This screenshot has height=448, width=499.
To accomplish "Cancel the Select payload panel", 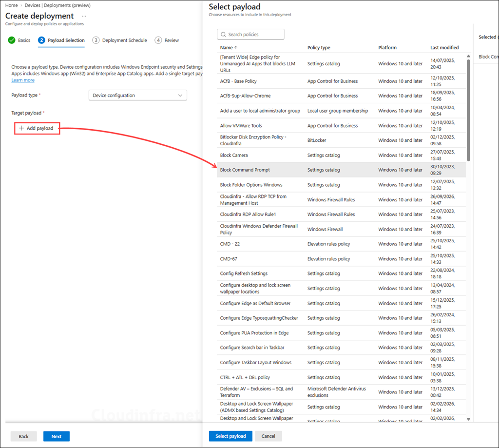I will coord(269,436).
